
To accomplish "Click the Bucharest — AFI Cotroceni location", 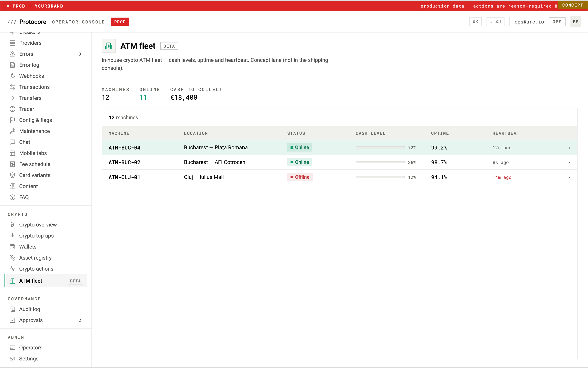I will [x=215, y=162].
